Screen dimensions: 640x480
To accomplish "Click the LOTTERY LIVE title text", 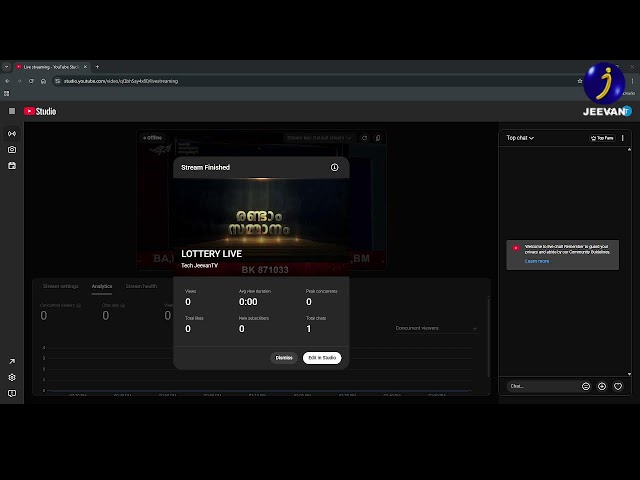I will tap(211, 254).
